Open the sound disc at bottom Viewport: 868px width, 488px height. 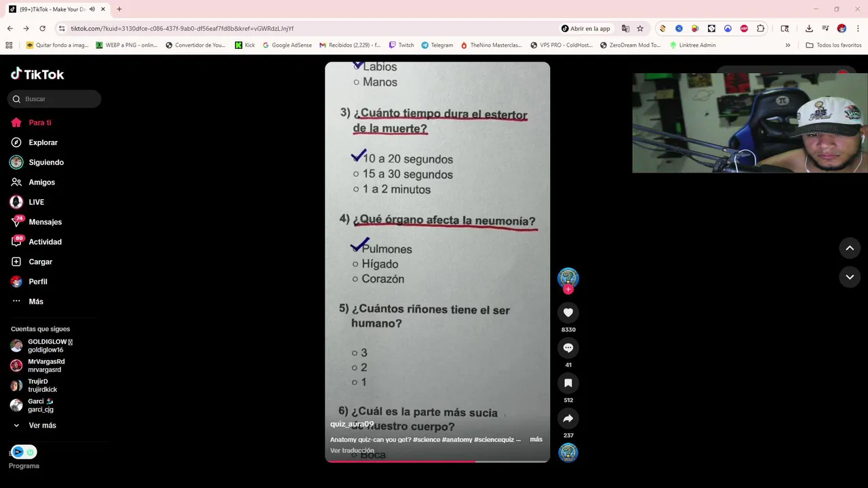coord(568,453)
